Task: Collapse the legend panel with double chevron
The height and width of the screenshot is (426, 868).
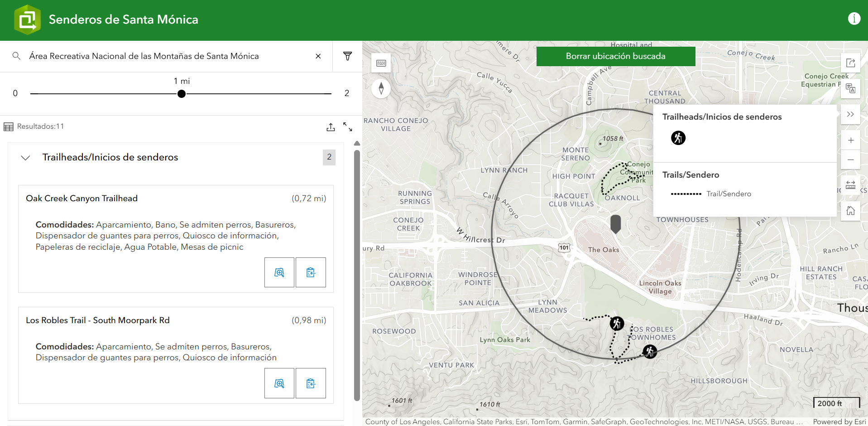Action: [850, 114]
